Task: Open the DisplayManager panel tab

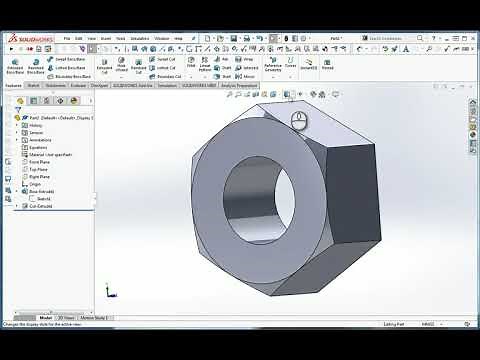Action: [74, 101]
